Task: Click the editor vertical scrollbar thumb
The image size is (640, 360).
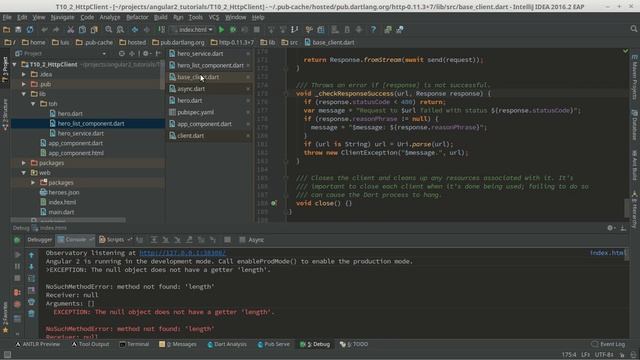Action: (x=627, y=208)
